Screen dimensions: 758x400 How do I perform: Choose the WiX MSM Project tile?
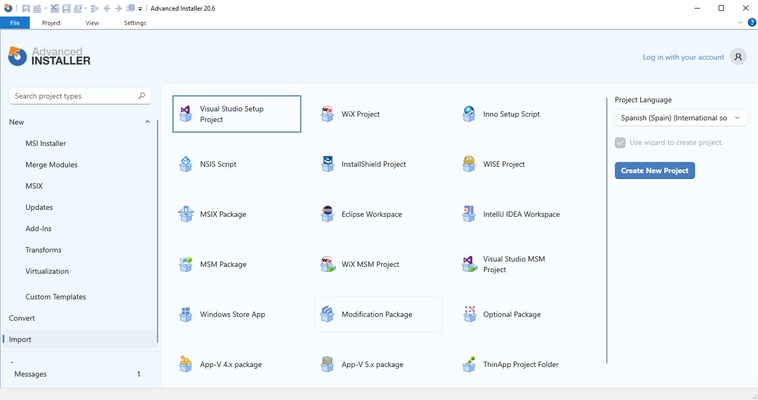click(378, 264)
